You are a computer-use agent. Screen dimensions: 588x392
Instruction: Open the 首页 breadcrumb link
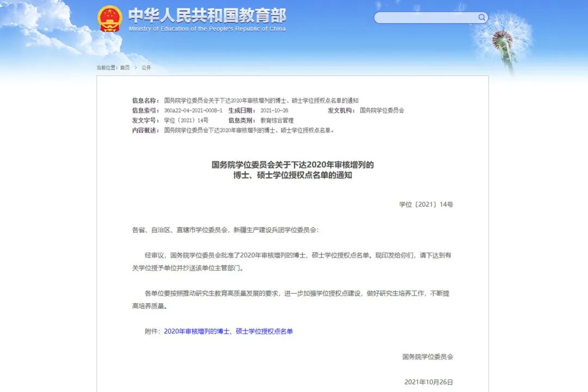click(x=125, y=68)
